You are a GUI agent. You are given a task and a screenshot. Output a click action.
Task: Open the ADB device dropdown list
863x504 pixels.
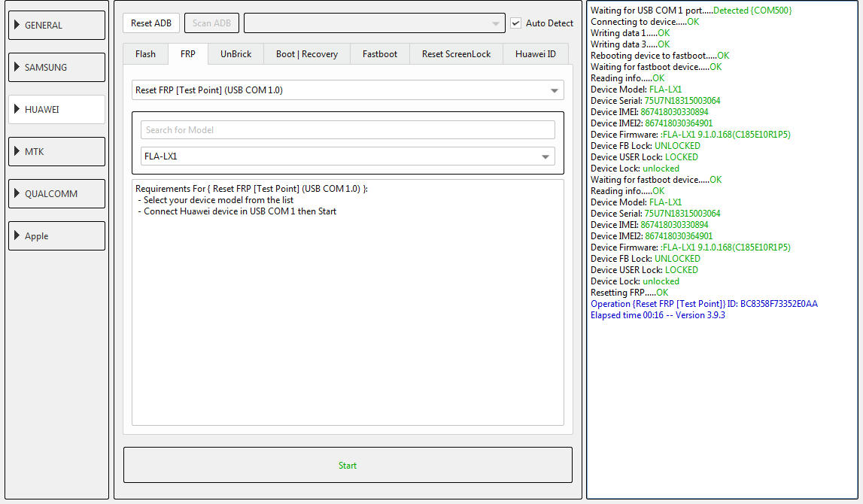pyautogui.click(x=374, y=23)
